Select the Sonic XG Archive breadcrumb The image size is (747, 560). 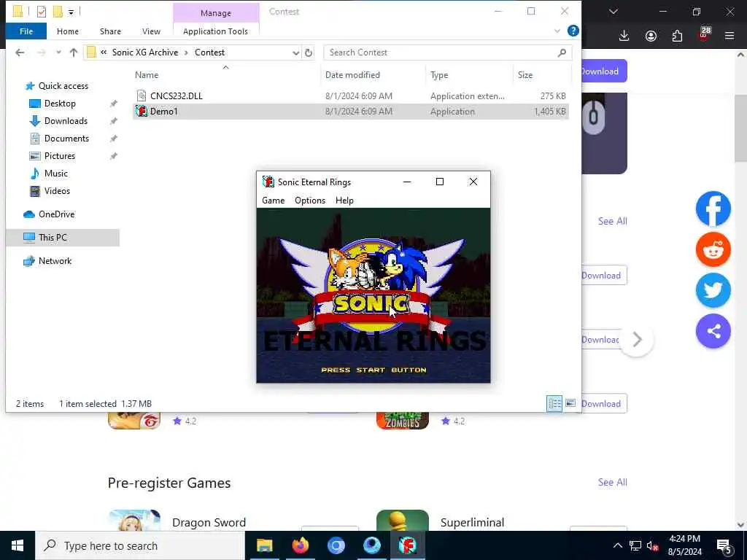(x=145, y=52)
